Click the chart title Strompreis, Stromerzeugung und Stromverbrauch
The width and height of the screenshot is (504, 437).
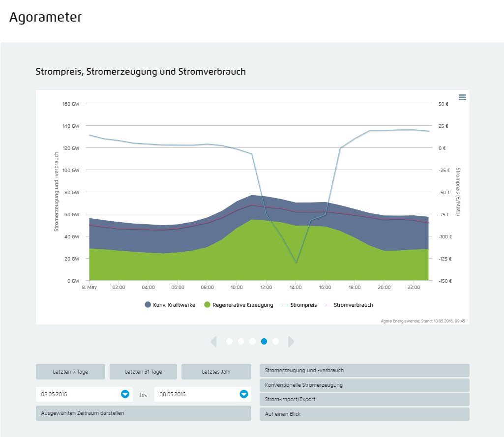point(141,71)
